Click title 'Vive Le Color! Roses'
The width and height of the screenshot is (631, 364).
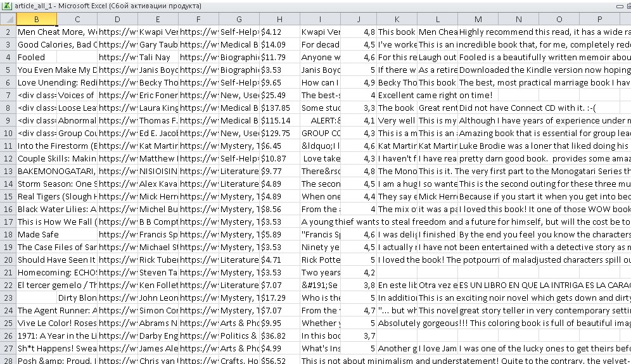pyautogui.click(x=57, y=323)
